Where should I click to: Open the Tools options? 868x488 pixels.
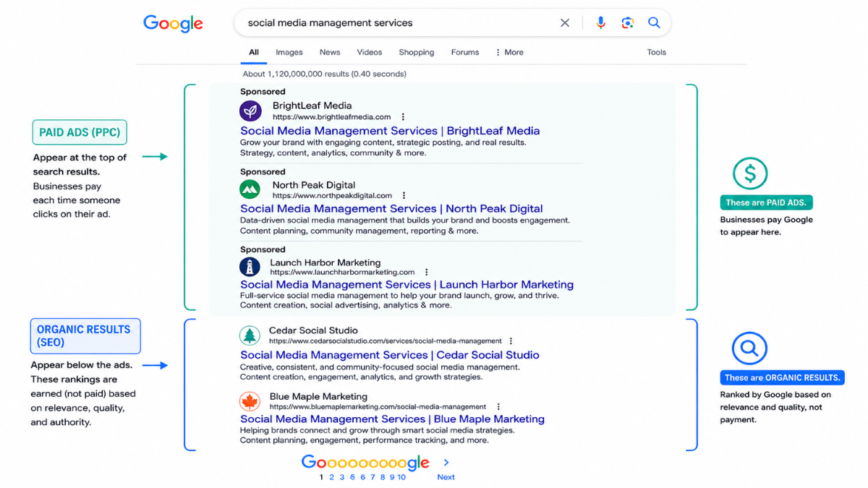[657, 52]
